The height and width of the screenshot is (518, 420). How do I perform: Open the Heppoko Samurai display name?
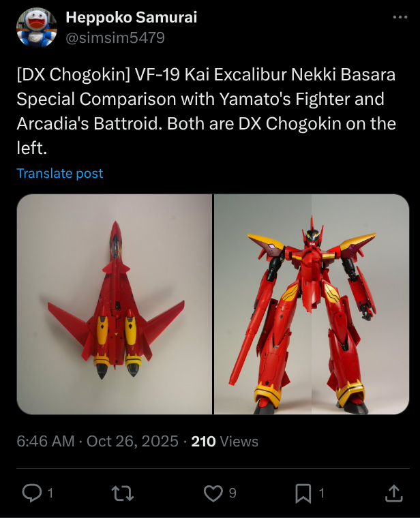pos(131,17)
